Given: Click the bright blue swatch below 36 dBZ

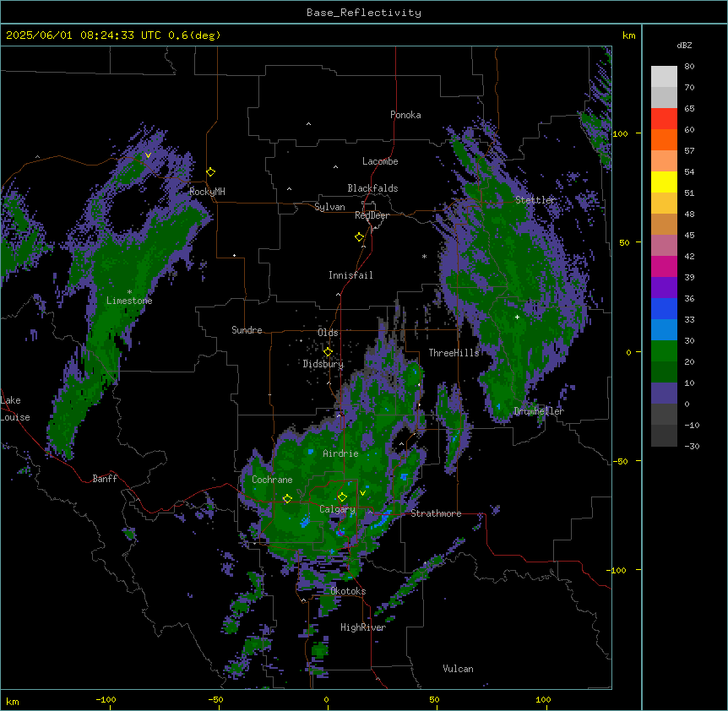Looking at the screenshot, I should coord(664,308).
